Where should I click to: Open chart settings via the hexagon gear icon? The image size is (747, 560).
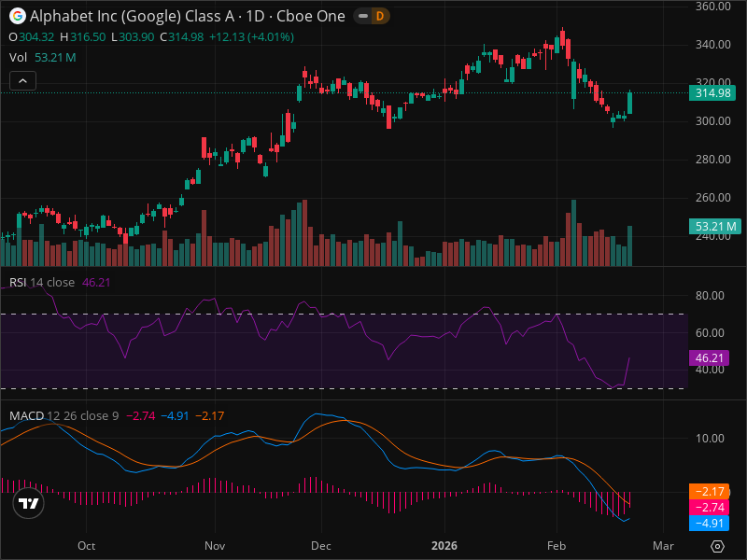tap(717, 546)
